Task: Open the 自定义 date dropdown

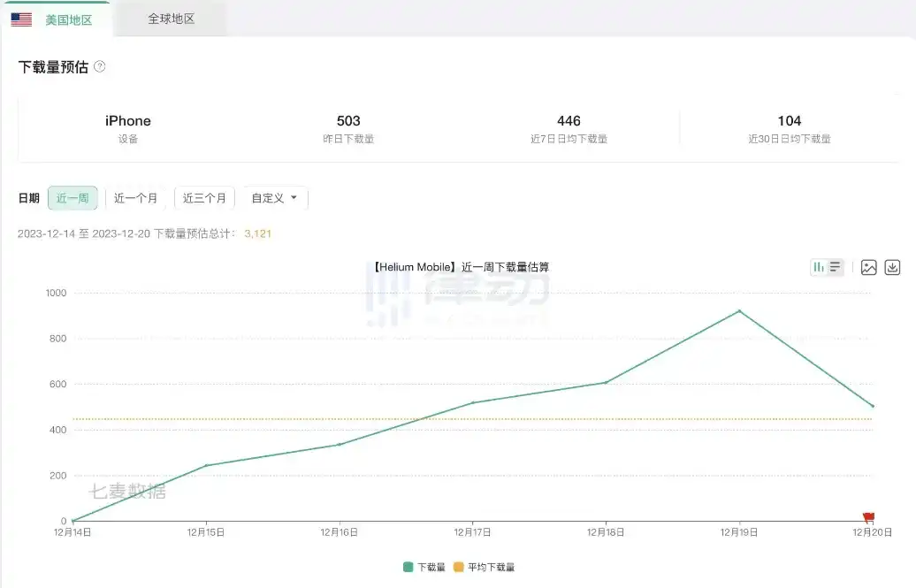Action: point(274,198)
